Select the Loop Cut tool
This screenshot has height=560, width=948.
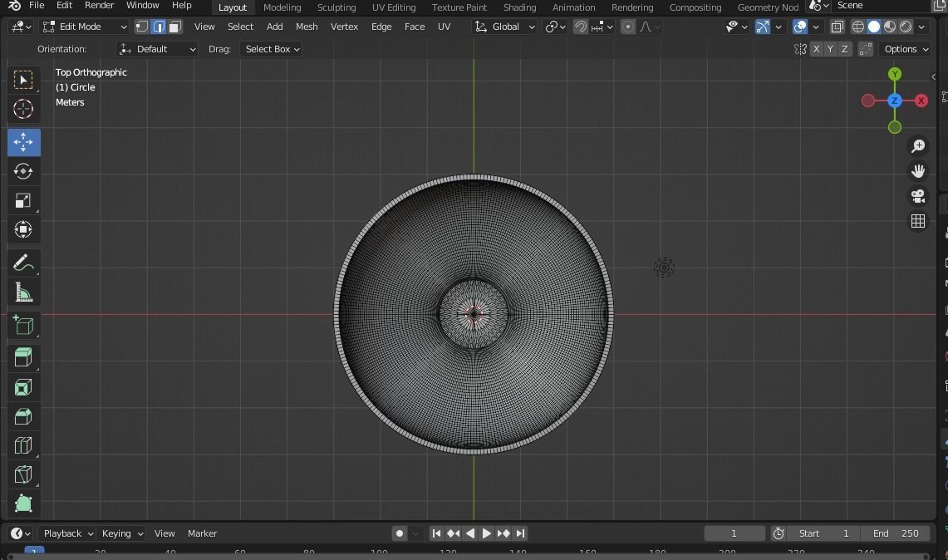pos(23,445)
